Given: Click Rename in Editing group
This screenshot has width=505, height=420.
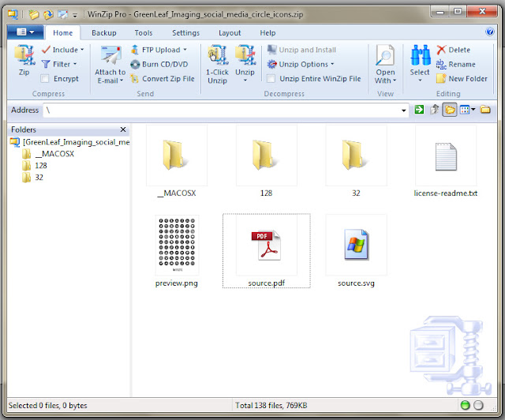Looking at the screenshot, I should click(456, 64).
